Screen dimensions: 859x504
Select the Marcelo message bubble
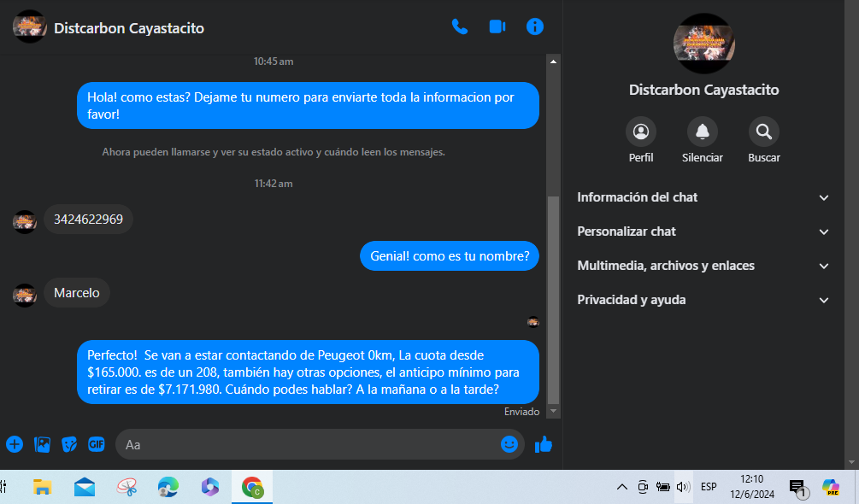77,293
